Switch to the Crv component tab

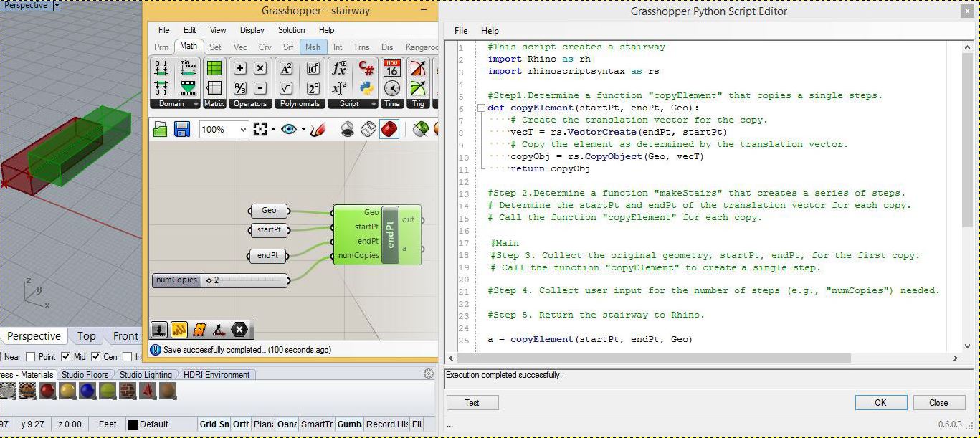265,47
